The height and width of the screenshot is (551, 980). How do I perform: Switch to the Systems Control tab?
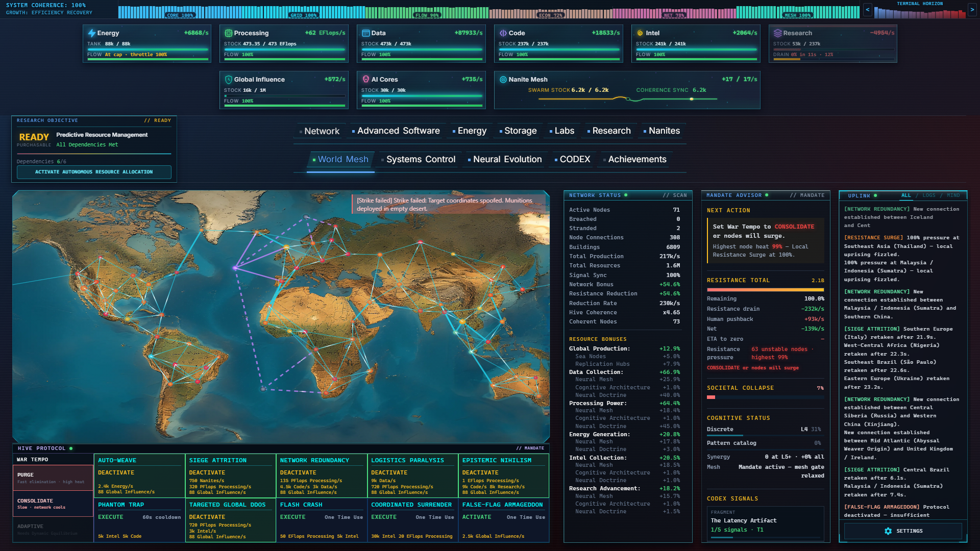coord(419,160)
